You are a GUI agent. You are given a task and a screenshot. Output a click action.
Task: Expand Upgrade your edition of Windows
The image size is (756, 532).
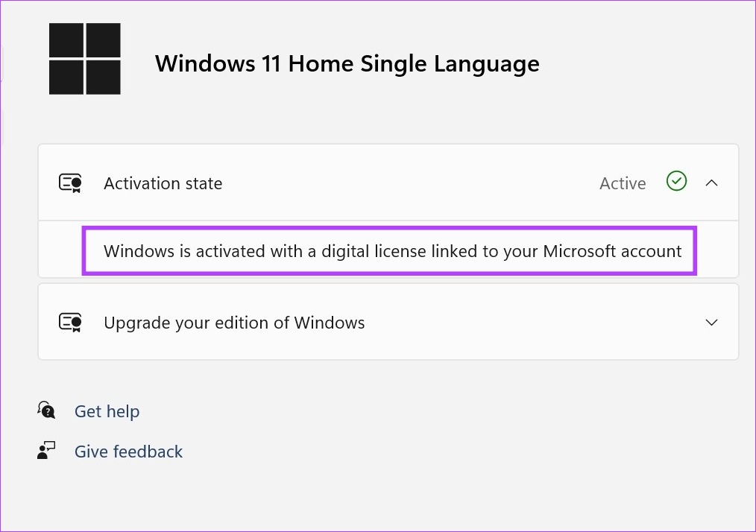tap(711, 323)
